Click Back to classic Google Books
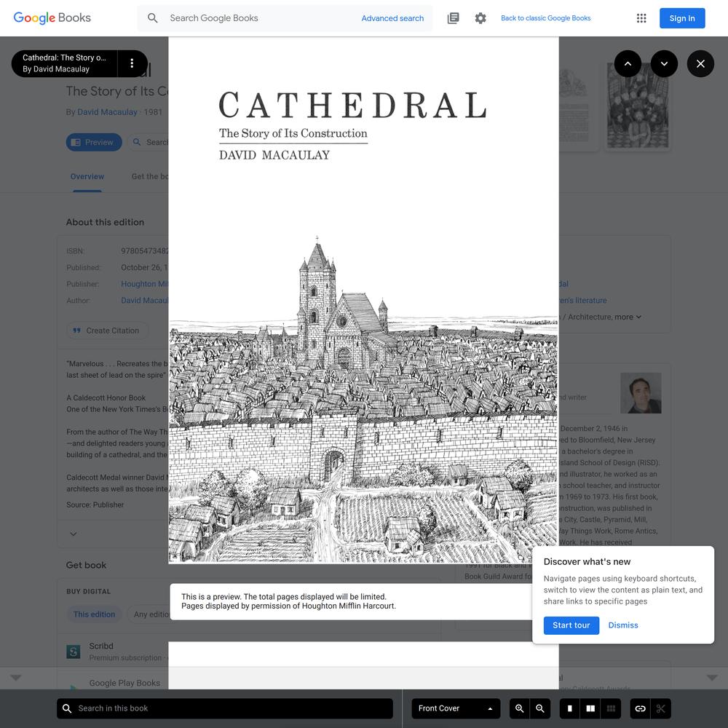The height and width of the screenshot is (728, 728). tap(545, 18)
